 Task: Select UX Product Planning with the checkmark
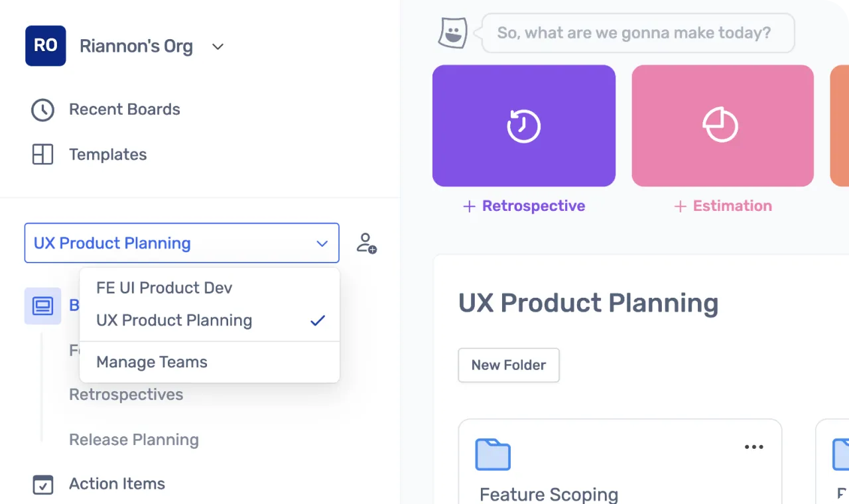pyautogui.click(x=174, y=320)
